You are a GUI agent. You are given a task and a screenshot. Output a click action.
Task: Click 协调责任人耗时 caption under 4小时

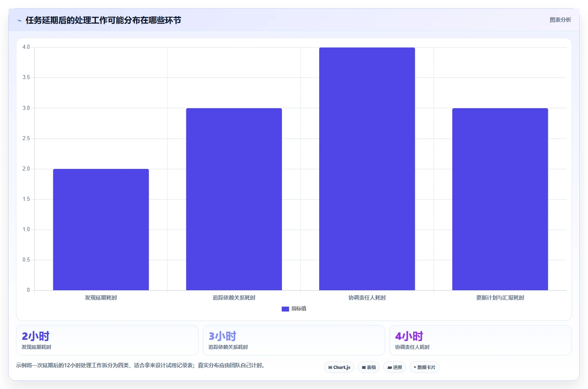tap(412, 347)
